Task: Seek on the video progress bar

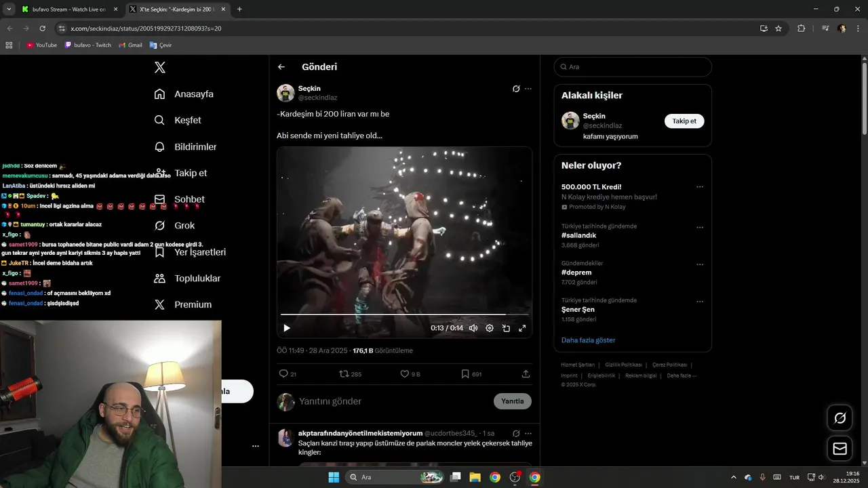Action: pos(404,314)
